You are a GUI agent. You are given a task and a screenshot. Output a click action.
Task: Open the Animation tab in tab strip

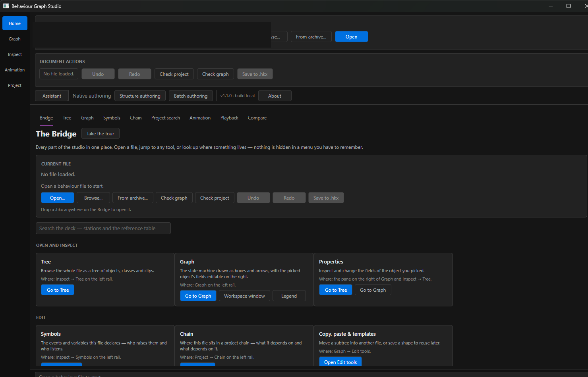[x=200, y=118]
